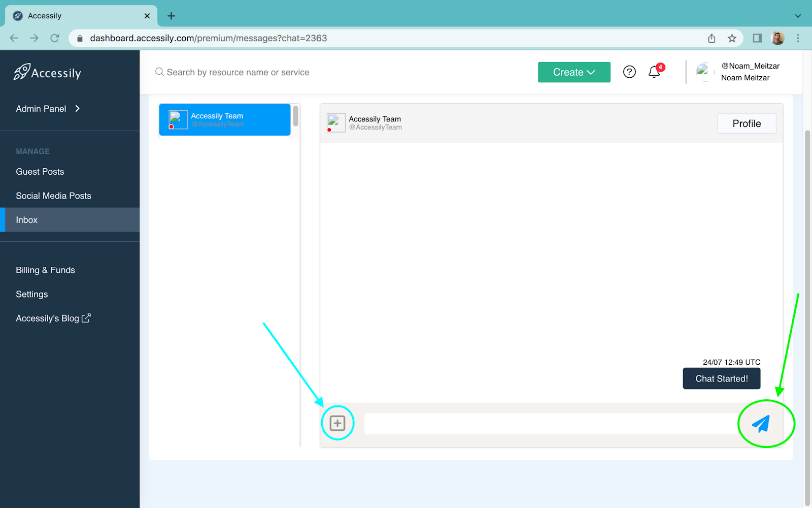Click the browser forward arrow

(34, 38)
